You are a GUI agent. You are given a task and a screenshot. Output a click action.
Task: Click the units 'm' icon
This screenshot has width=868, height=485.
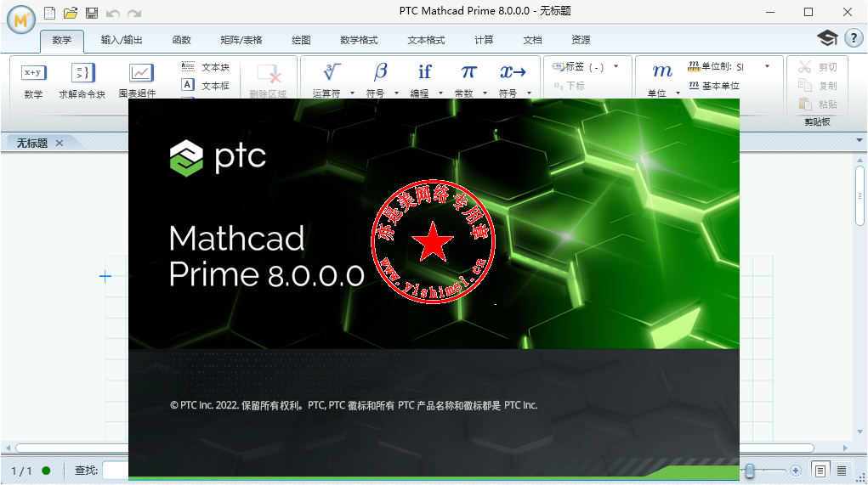[x=662, y=70]
